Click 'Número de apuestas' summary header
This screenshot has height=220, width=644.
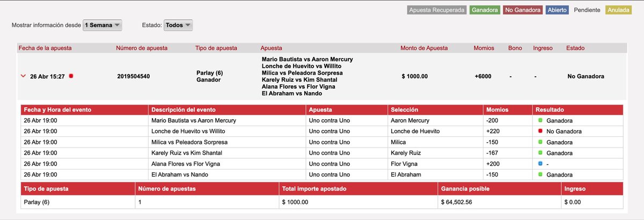[x=167, y=189]
